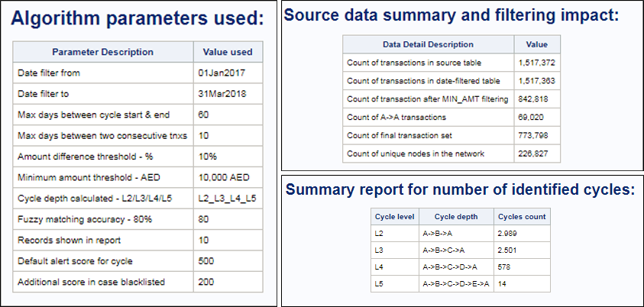Click the unique nodes count 226,827
644x307 pixels.
(x=537, y=153)
